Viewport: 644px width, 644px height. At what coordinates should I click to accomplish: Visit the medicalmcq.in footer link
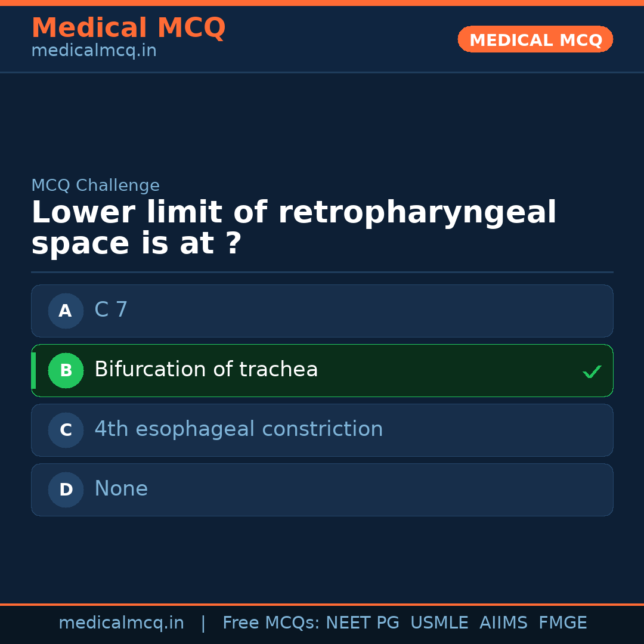[121, 623]
